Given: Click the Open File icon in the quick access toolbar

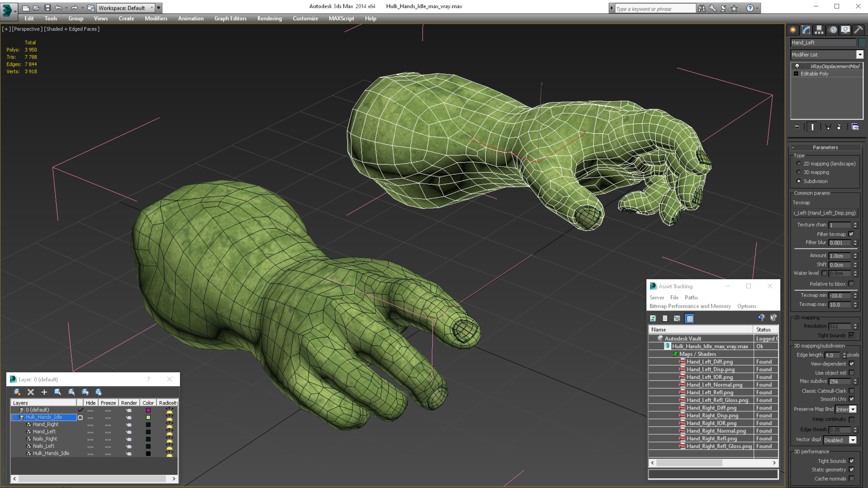Looking at the screenshot, I should pyautogui.click(x=36, y=8).
